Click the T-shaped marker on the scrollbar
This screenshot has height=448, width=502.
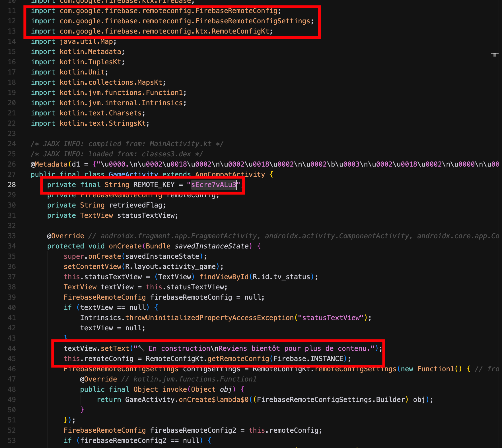[x=495, y=54]
